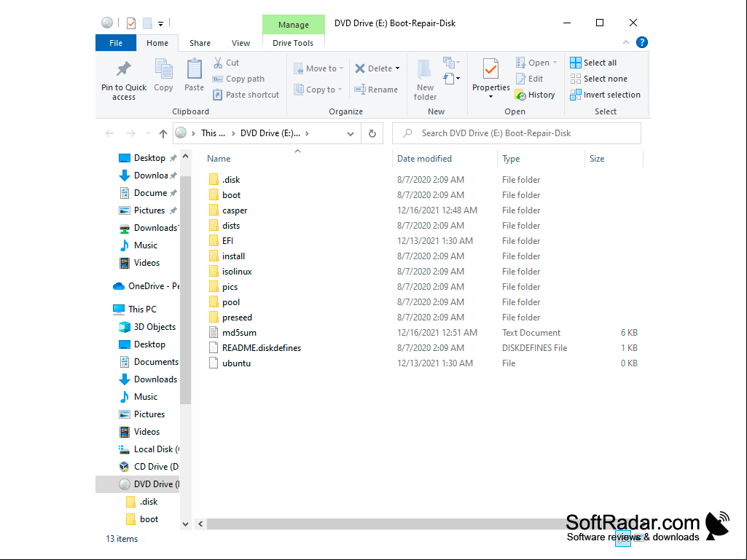The width and height of the screenshot is (747, 560).
Task: Select the isolinux folder
Action: tap(230, 272)
